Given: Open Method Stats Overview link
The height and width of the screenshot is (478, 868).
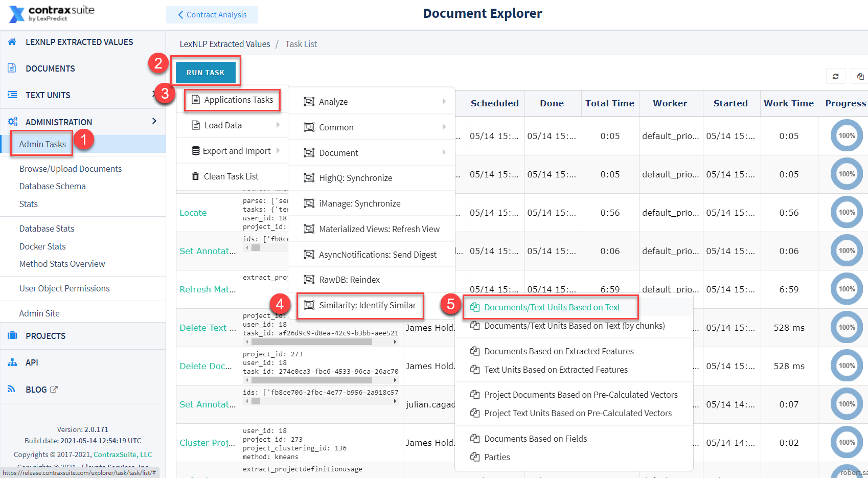Looking at the screenshot, I should coord(62,264).
